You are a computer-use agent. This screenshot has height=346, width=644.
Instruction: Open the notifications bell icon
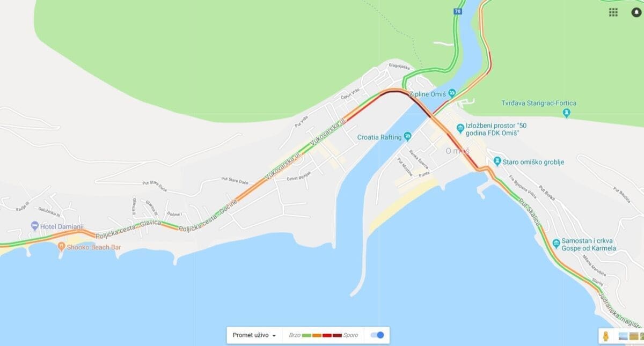[x=636, y=12]
